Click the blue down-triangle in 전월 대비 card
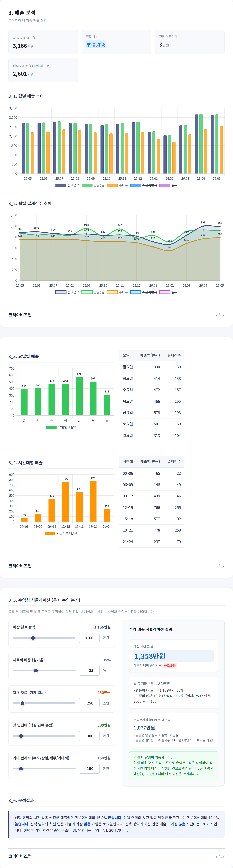This screenshot has height=868, width=233. [x=88, y=44]
